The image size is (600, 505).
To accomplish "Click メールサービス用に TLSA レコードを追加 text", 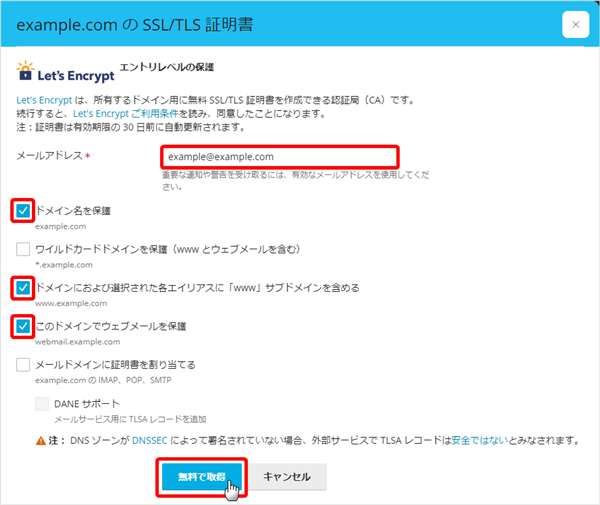I will click(x=130, y=419).
